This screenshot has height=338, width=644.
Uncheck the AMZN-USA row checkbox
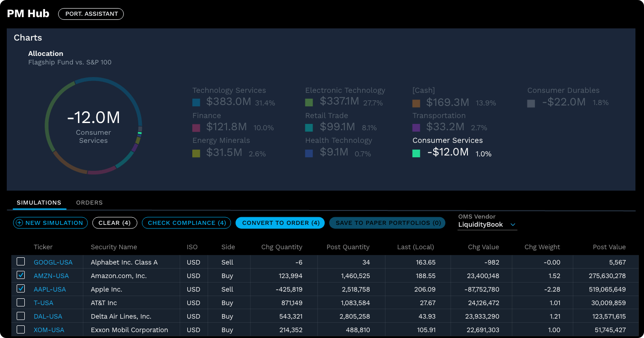(20, 275)
